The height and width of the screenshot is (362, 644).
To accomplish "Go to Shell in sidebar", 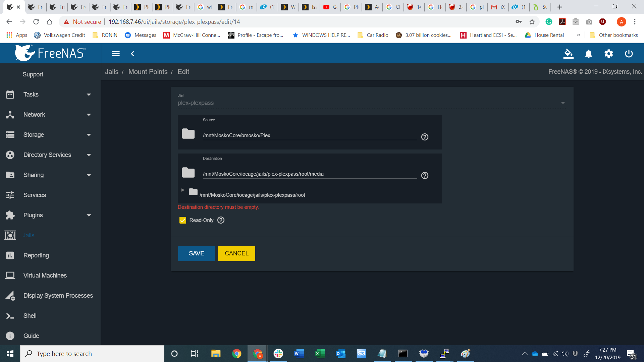I will tap(30, 316).
